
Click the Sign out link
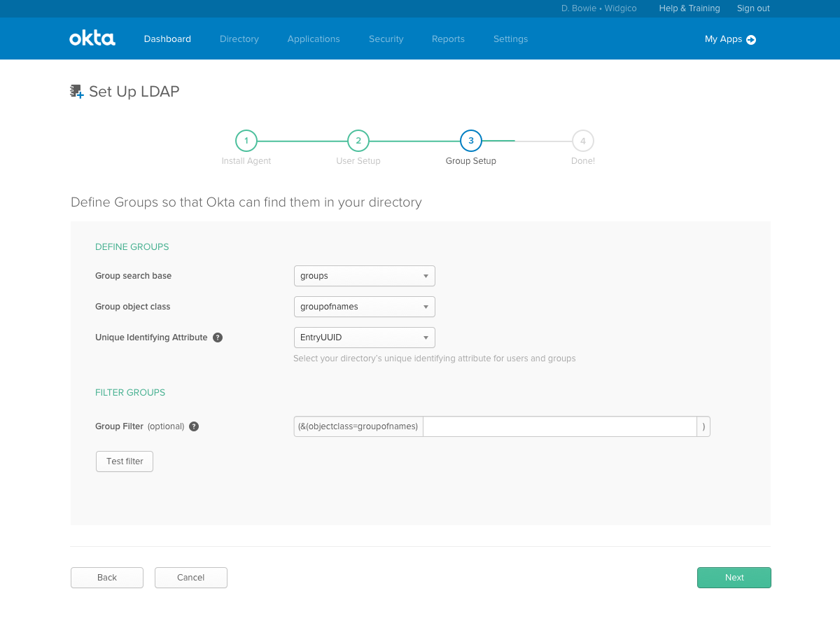[753, 8]
